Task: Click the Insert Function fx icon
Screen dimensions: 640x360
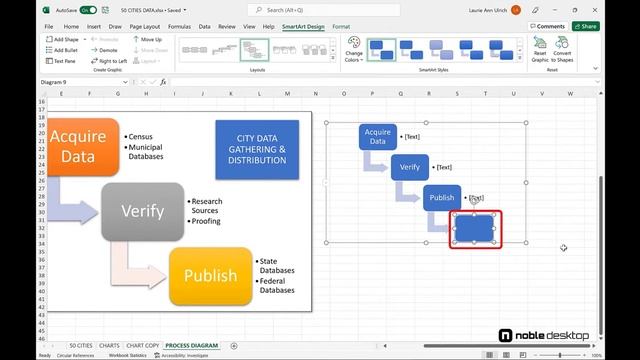Action: [x=163, y=82]
